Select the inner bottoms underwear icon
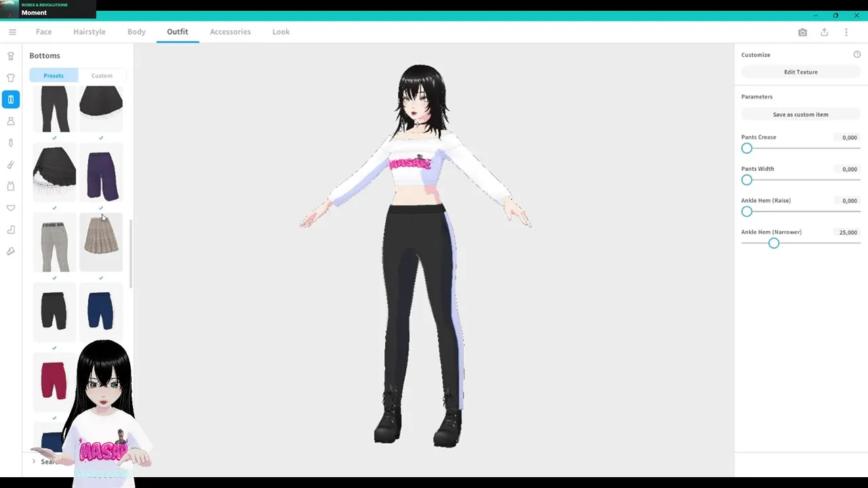Screen dimensions: 868x488 pos(11,208)
